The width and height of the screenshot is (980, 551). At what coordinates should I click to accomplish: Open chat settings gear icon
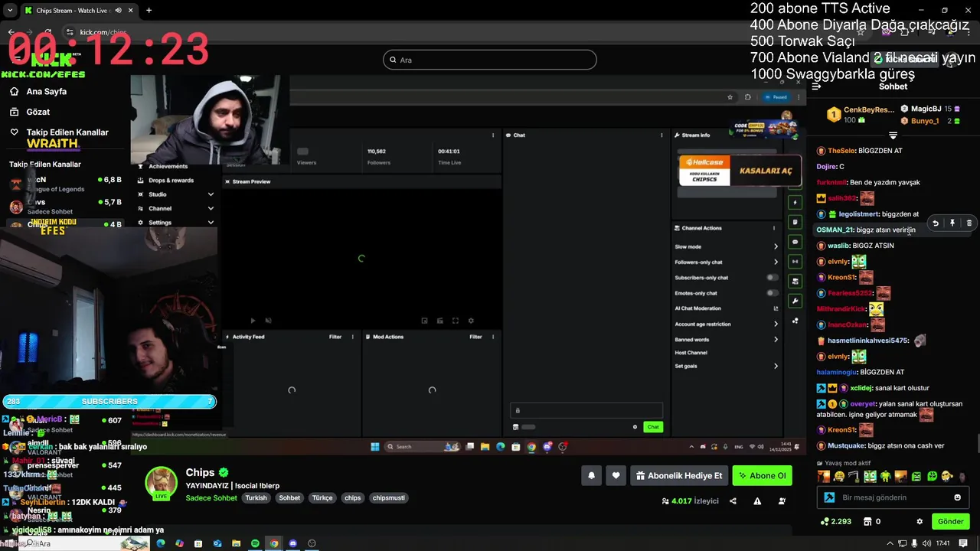[920, 521]
